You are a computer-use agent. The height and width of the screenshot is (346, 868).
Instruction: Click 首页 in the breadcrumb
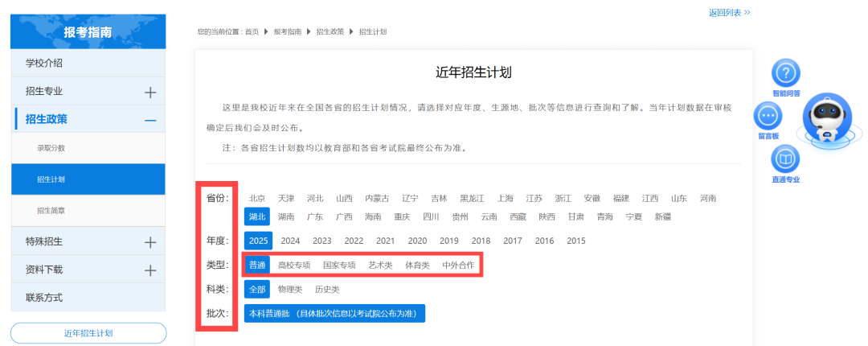point(252,31)
